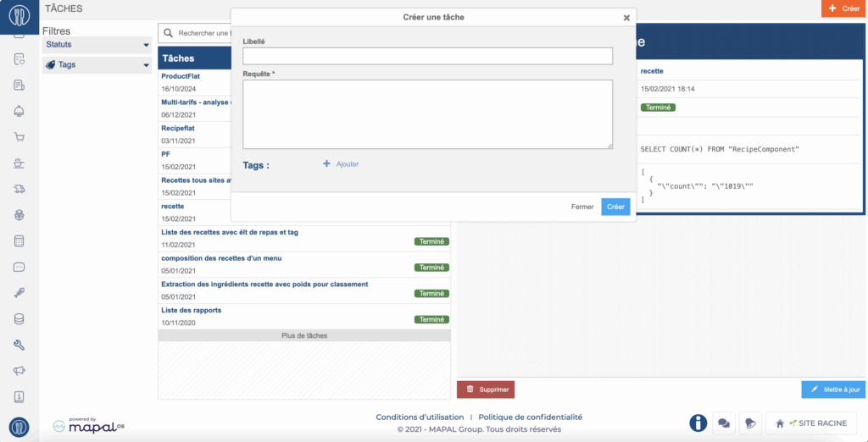Viewport: 868px width, 442px height.
Task: Click the database icon in sidebar
Action: click(x=19, y=319)
